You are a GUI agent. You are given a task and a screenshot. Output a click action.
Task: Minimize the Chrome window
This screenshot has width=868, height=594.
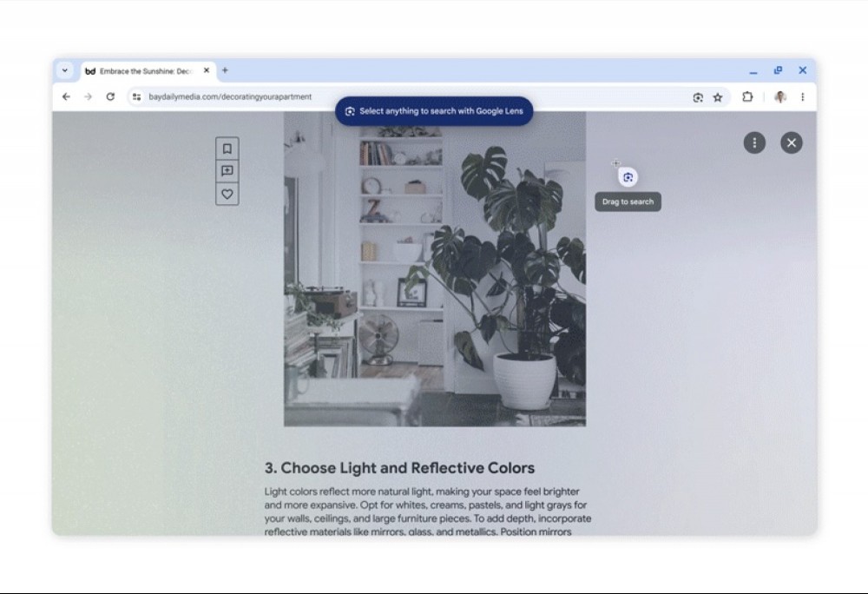coord(753,71)
